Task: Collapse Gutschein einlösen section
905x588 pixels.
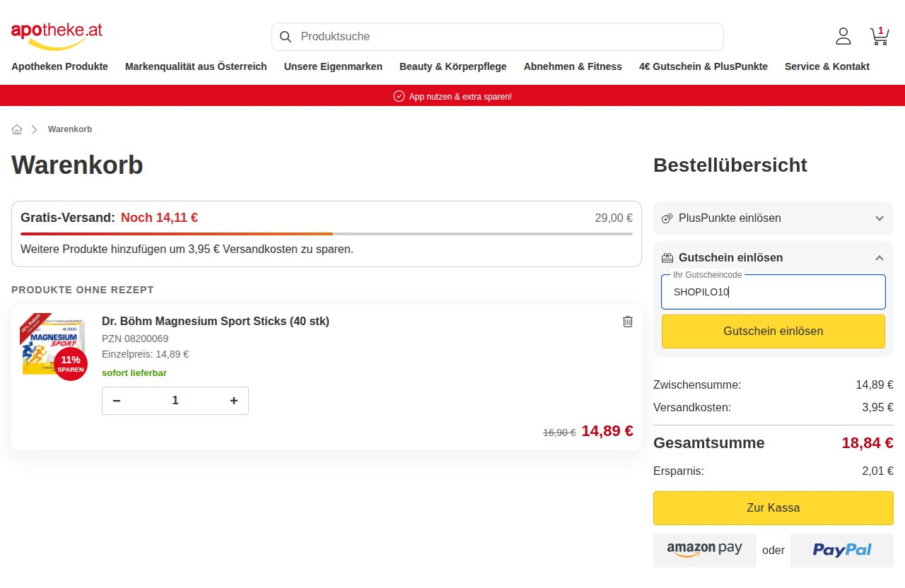Action: (773, 258)
